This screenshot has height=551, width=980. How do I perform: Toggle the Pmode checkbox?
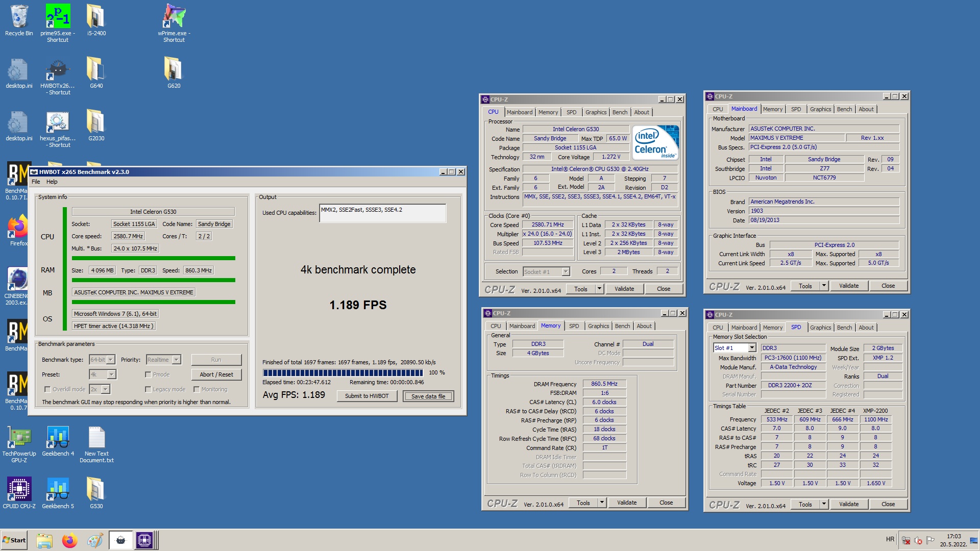click(148, 374)
